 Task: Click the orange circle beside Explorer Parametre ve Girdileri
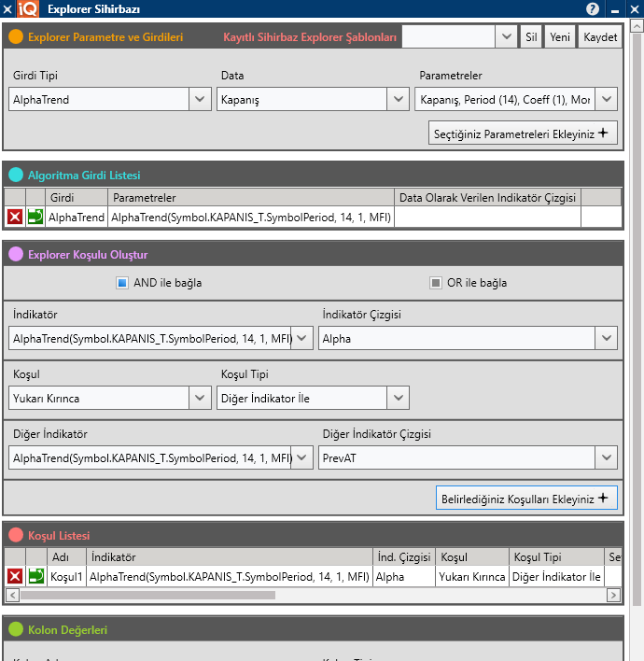16,38
